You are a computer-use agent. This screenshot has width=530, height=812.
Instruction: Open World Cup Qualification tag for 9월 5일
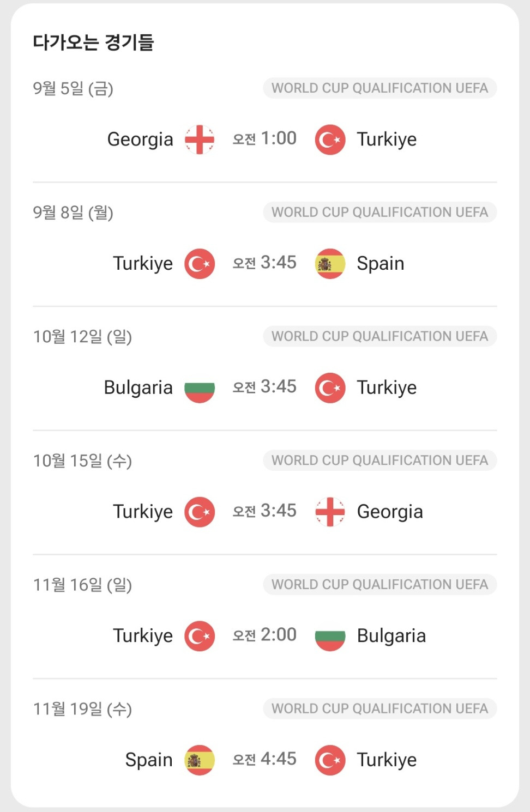(380, 88)
